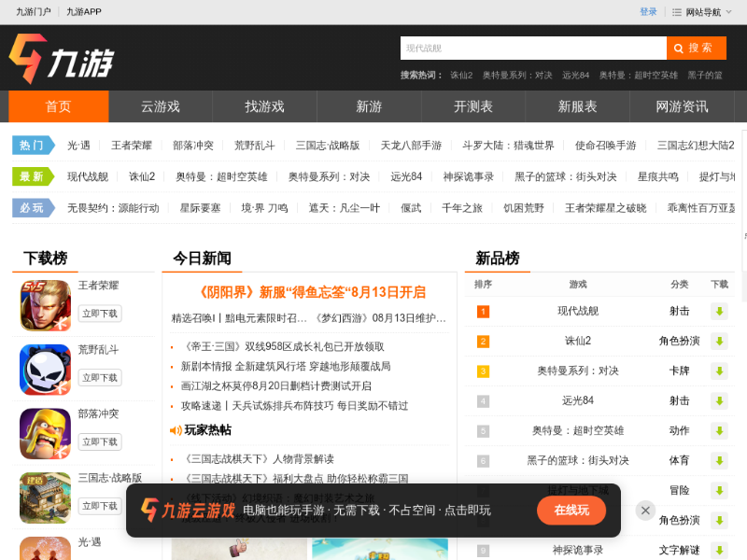Click the 热门 category tag
The width and height of the screenshot is (747, 560).
point(34,146)
